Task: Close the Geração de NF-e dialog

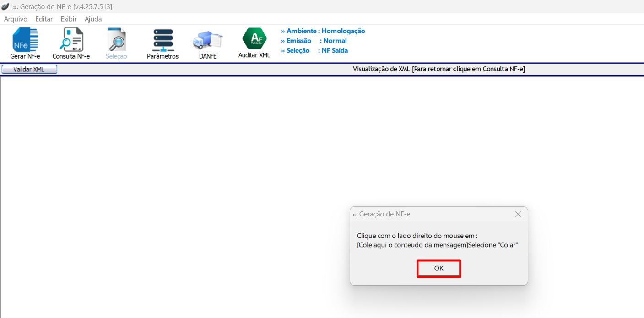Action: [x=518, y=214]
